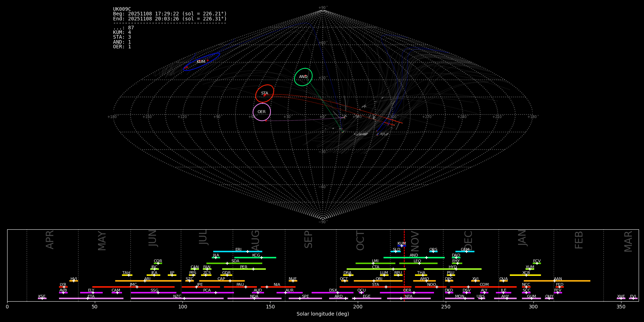Click the End: 20251108 20:03:26 line
Image resolution: width=644 pixels, height=322 pixels.
point(170,19)
